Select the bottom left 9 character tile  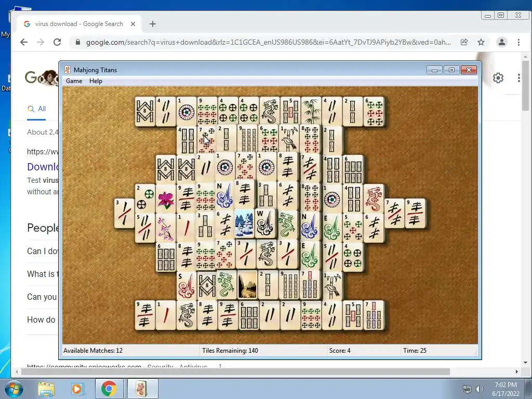pyautogui.click(x=145, y=315)
